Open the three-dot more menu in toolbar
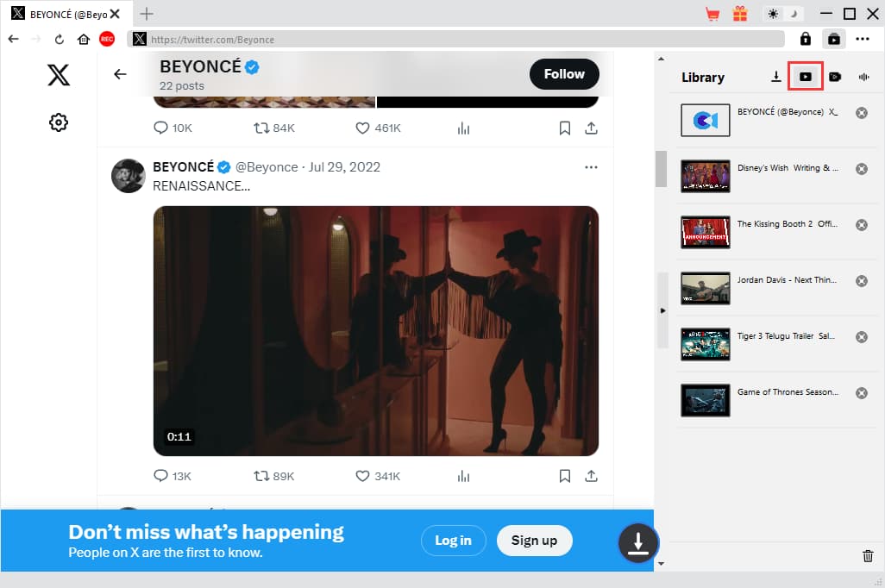This screenshot has width=885, height=588. (x=863, y=39)
